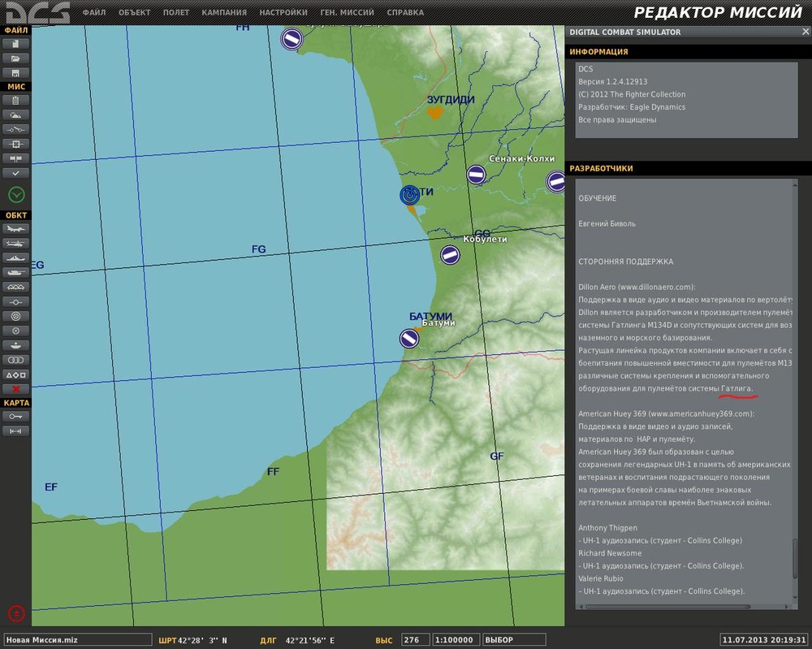Open the triggers switch icon
This screenshot has width=812, height=649.
pyautogui.click(x=15, y=129)
